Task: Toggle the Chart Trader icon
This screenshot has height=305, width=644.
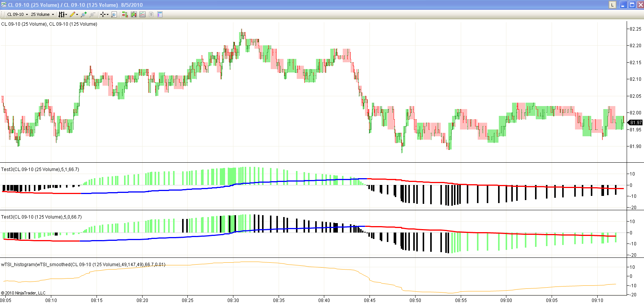Action: 125,14
